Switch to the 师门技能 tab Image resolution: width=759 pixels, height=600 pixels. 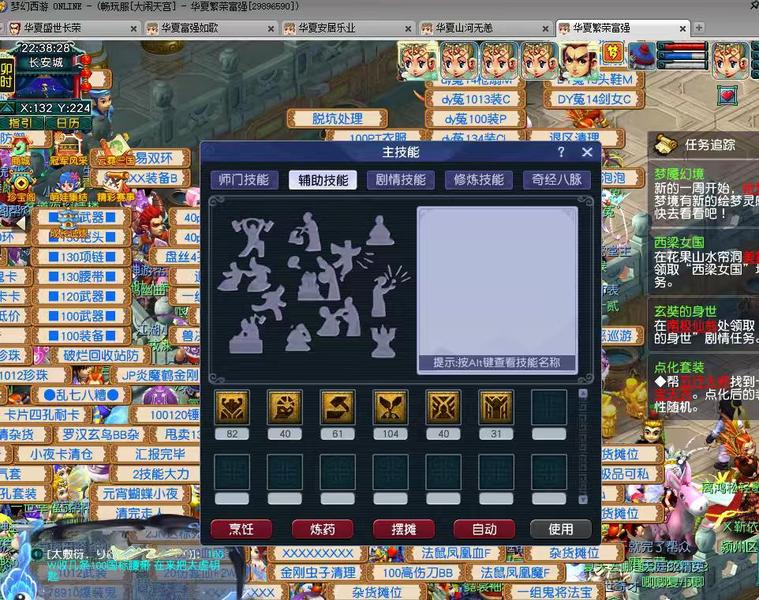243,180
